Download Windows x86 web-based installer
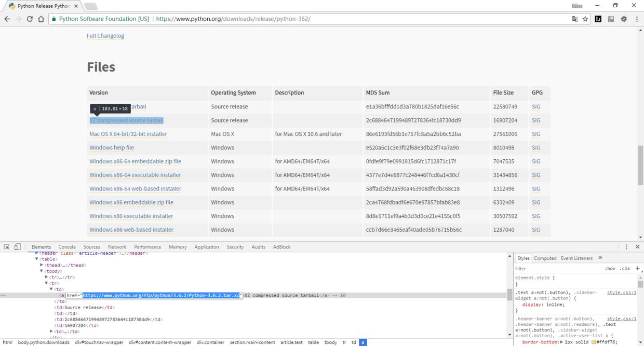This screenshot has height=346, width=644. [131, 230]
